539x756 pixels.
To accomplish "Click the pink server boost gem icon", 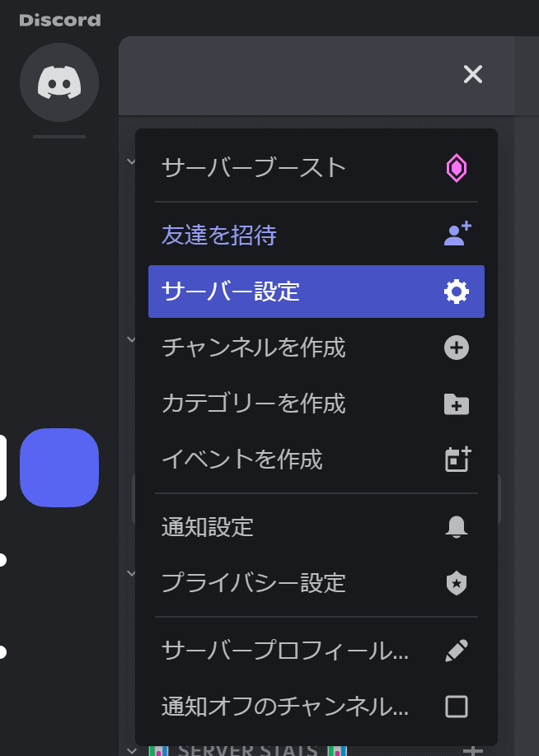I will (x=456, y=168).
